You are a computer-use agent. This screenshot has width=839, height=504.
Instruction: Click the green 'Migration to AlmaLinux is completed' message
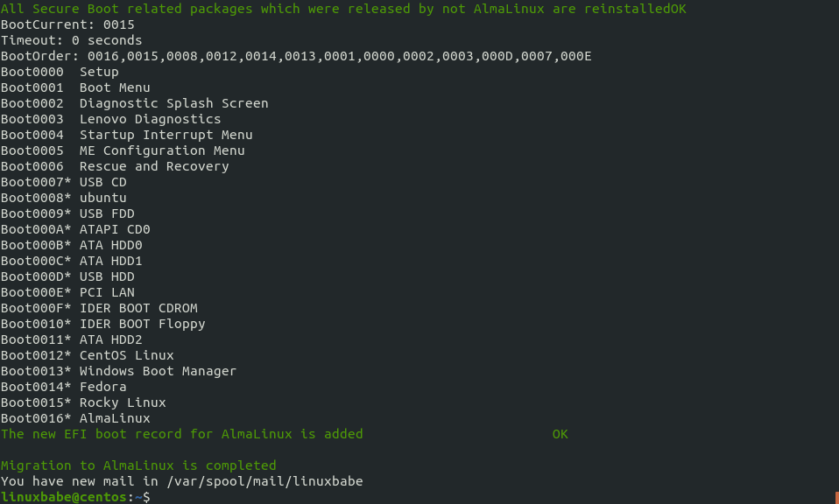coord(138,465)
